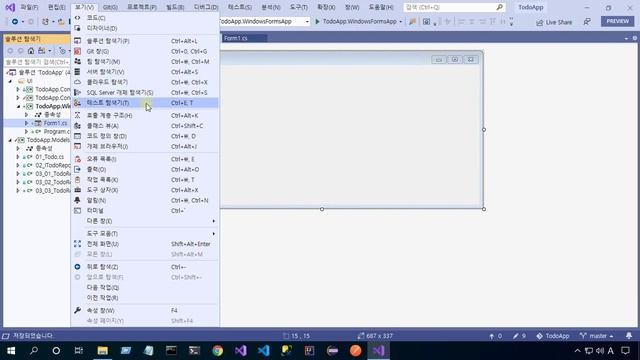Open File Explorer from the taskbar
The height and width of the screenshot is (360, 640).
click(x=102, y=351)
